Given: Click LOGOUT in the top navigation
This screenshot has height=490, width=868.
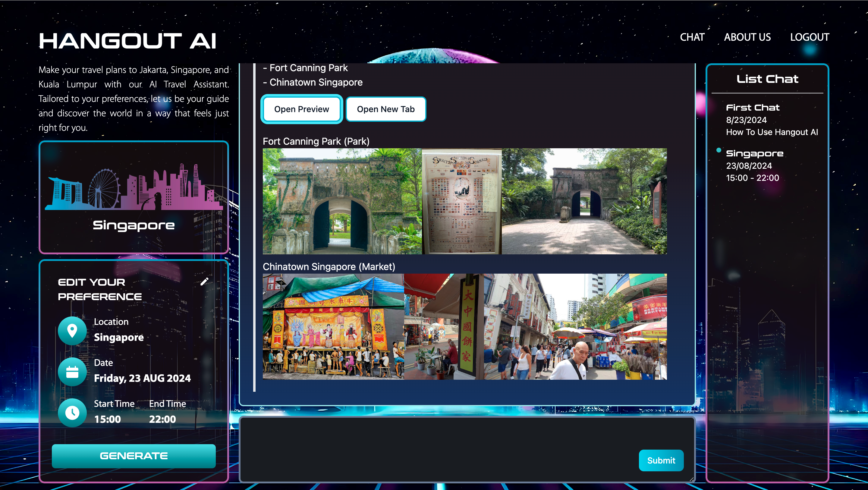Looking at the screenshot, I should pyautogui.click(x=809, y=37).
